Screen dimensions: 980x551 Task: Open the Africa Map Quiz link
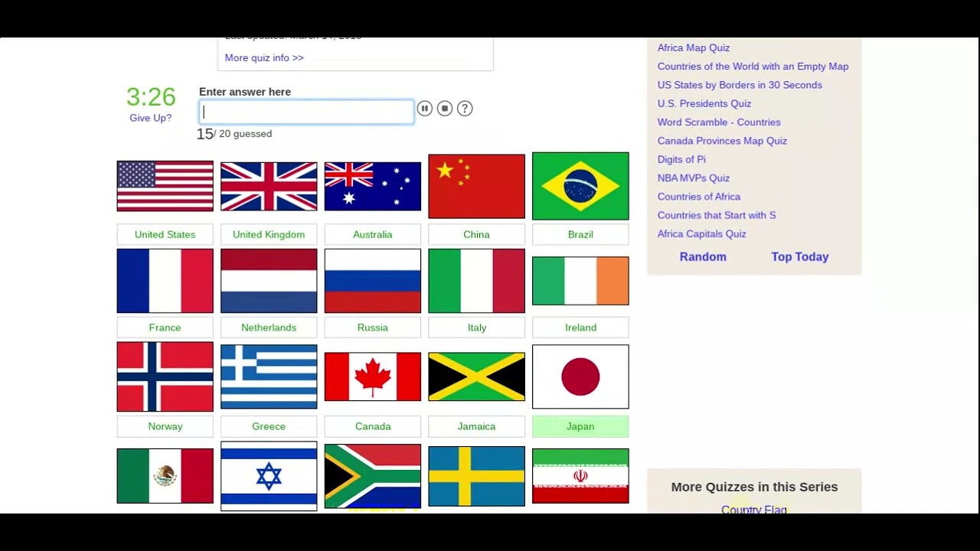coord(694,47)
